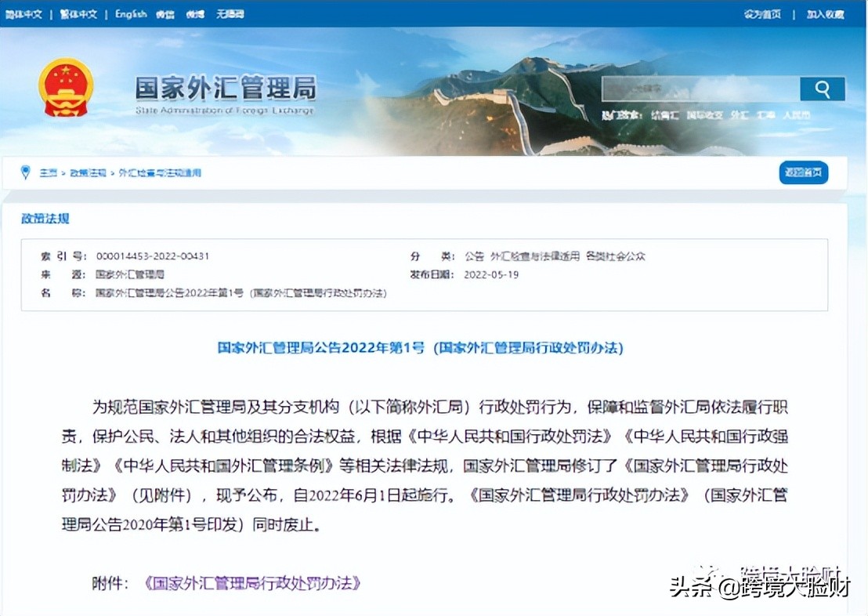Click the search magnifier icon
The width and height of the screenshot is (868, 616).
pos(822,89)
